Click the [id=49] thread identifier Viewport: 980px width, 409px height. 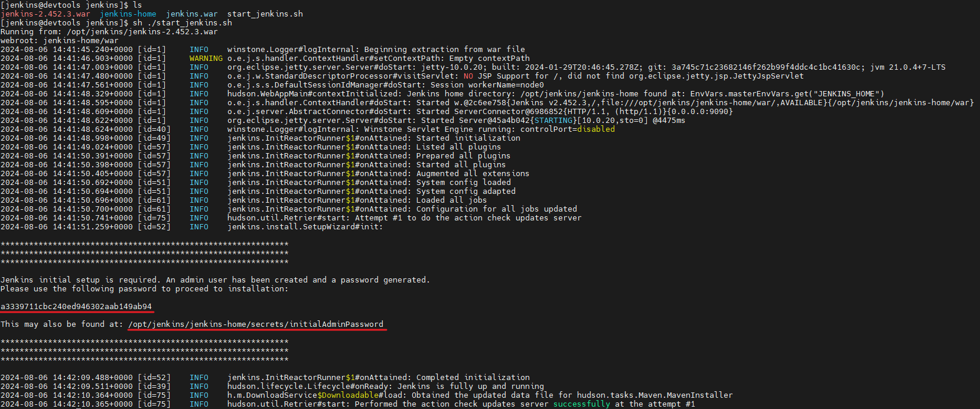pyautogui.click(x=154, y=138)
